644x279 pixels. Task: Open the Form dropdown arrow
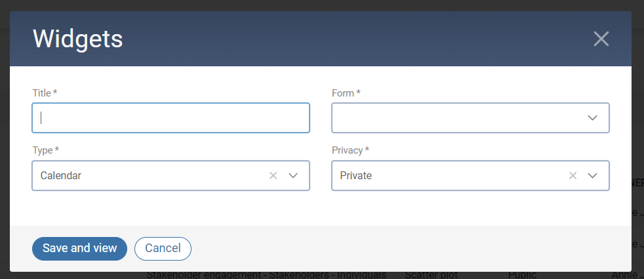click(x=592, y=118)
